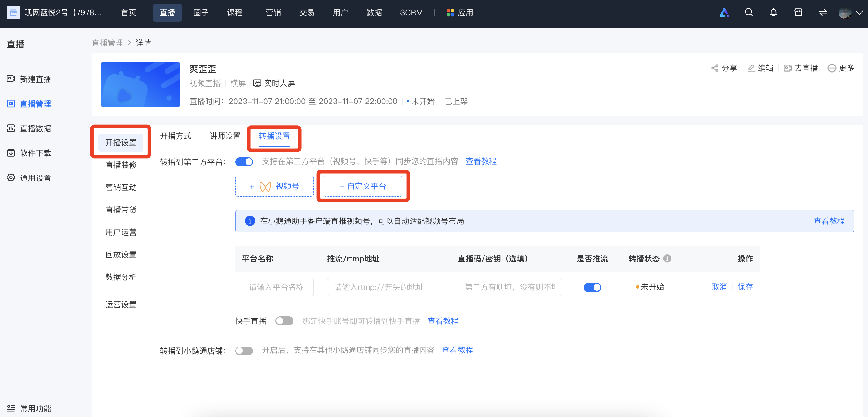
Task: Open the 数据 top menu
Action: point(374,12)
